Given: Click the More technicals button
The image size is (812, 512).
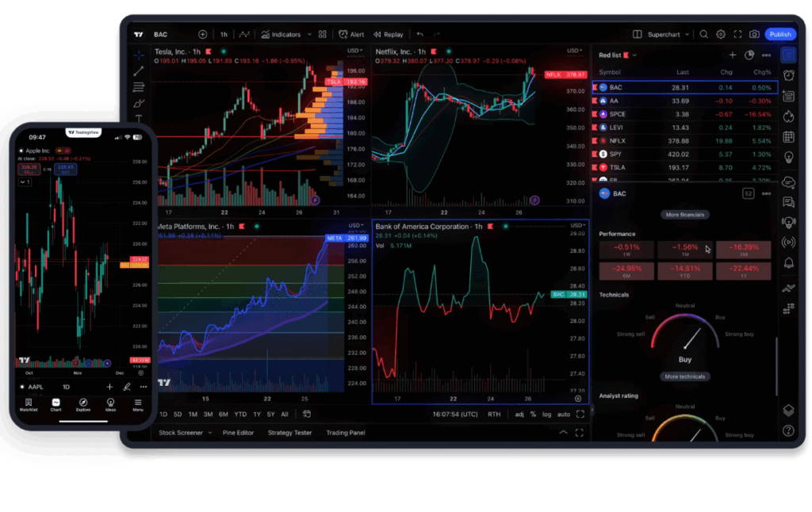Looking at the screenshot, I should point(684,377).
